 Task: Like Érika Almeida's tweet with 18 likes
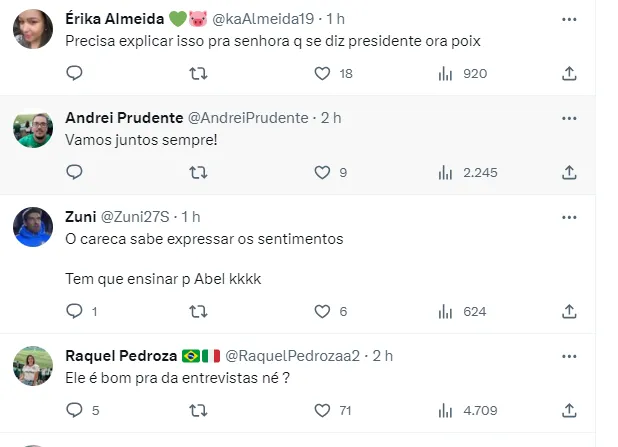322,73
